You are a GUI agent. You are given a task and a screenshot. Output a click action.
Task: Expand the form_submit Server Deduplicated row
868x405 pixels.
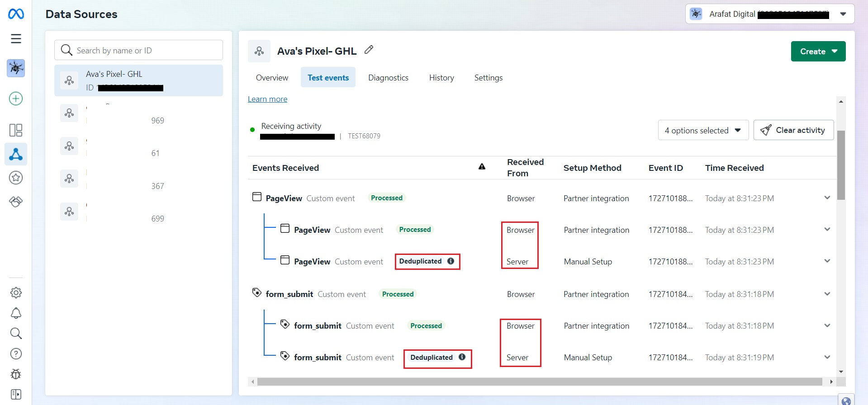click(x=827, y=357)
